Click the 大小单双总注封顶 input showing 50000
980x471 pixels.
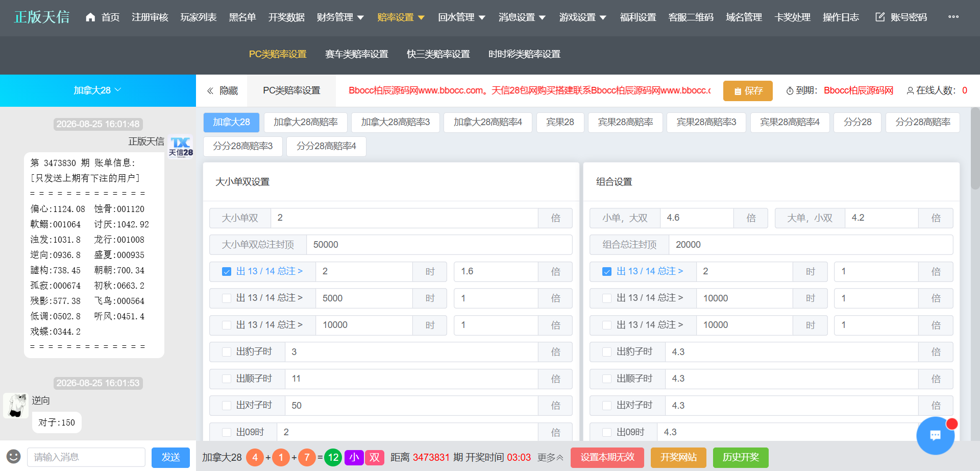439,245
